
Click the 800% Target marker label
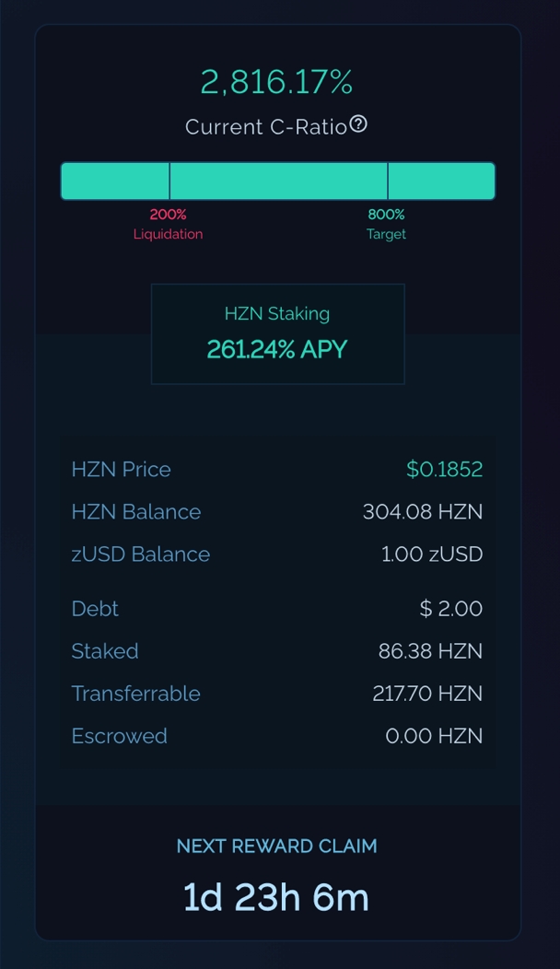coord(386,224)
